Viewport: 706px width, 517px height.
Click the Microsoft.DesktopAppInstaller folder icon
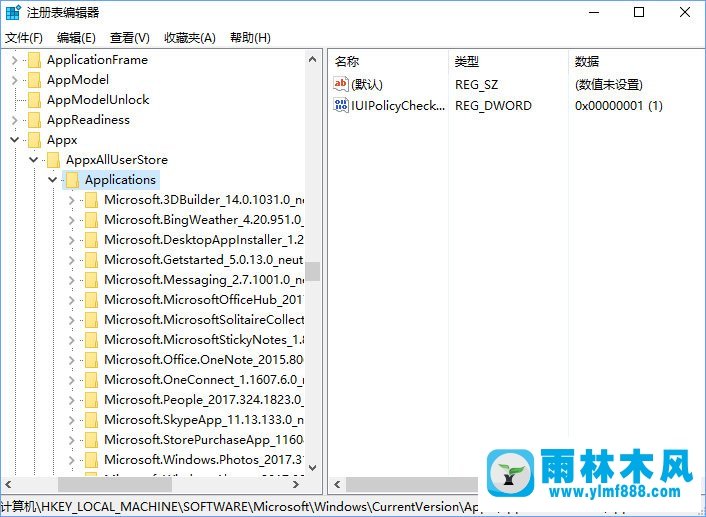91,240
